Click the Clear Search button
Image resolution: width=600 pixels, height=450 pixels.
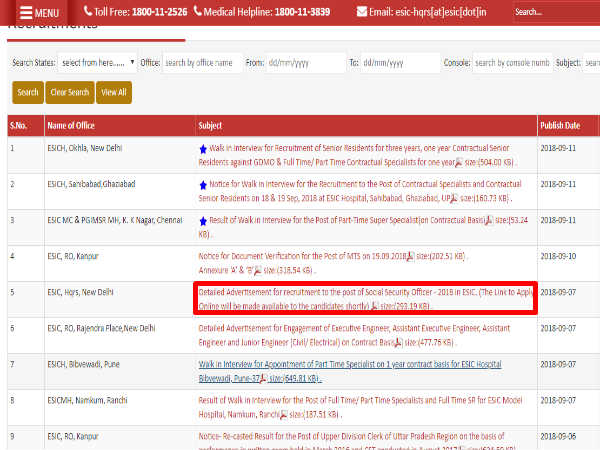70,92
